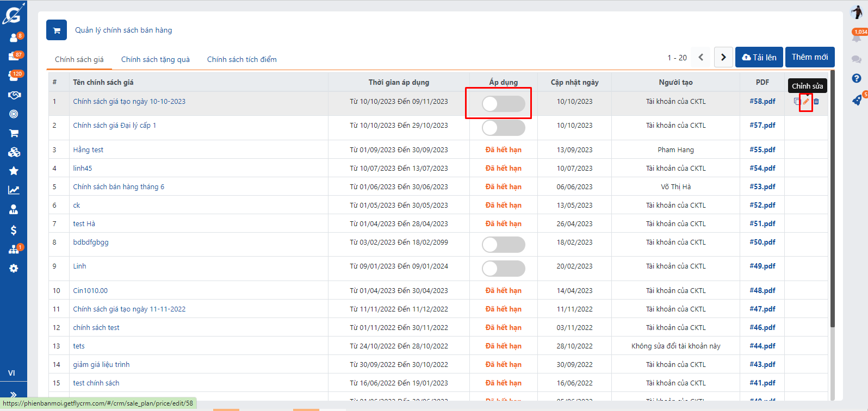Image resolution: width=868 pixels, height=411 pixels.
Task: Expand the left sidebar with double chevron
Action: 14,395
